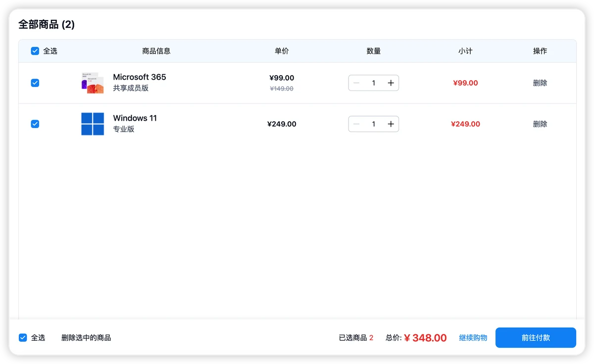
Task: Delete the Windows 11 item via 删除
Action: (540, 124)
